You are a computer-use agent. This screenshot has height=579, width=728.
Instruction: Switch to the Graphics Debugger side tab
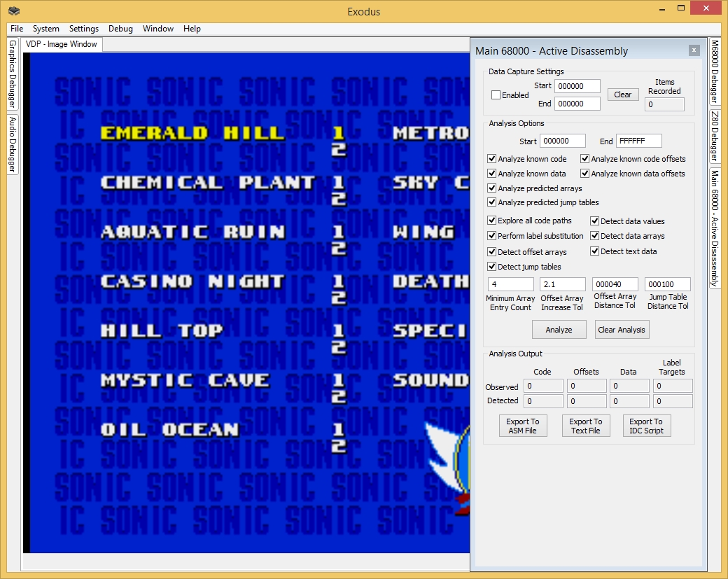click(13, 74)
